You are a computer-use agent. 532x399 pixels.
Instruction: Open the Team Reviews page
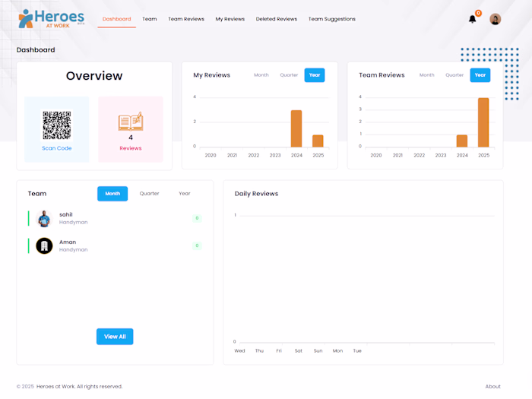186,19
